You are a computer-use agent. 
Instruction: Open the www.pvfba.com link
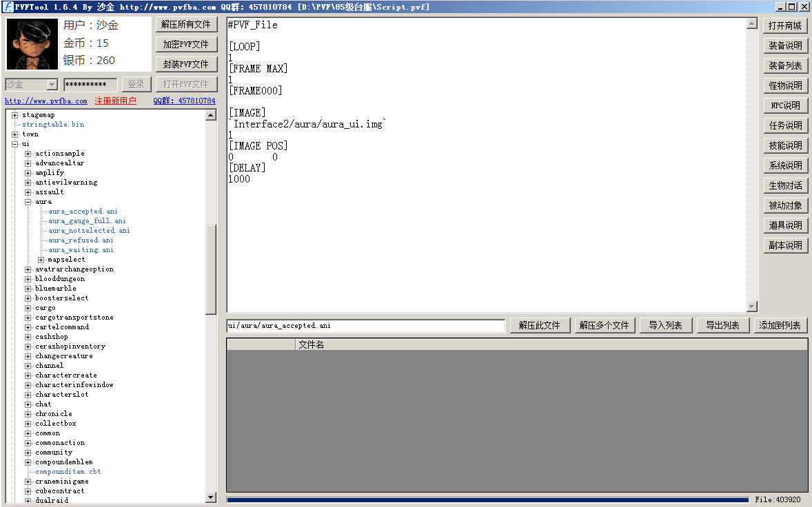[x=46, y=101]
